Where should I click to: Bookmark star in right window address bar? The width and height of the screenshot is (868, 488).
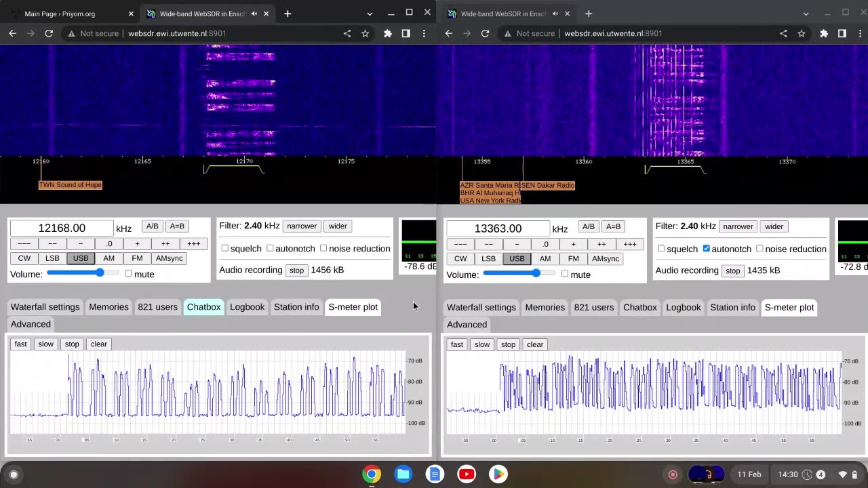[x=801, y=33]
